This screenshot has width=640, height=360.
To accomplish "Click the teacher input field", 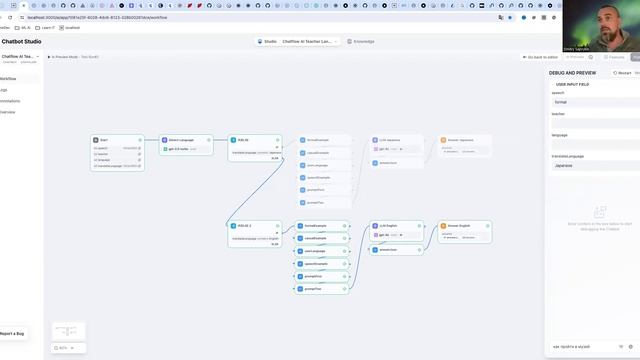I will [x=596, y=123].
